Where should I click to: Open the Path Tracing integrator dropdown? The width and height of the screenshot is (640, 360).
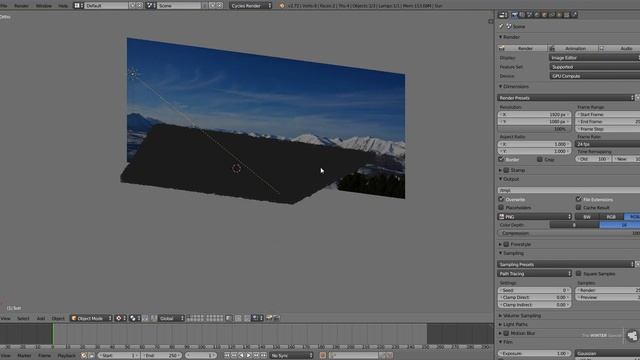(x=535, y=273)
